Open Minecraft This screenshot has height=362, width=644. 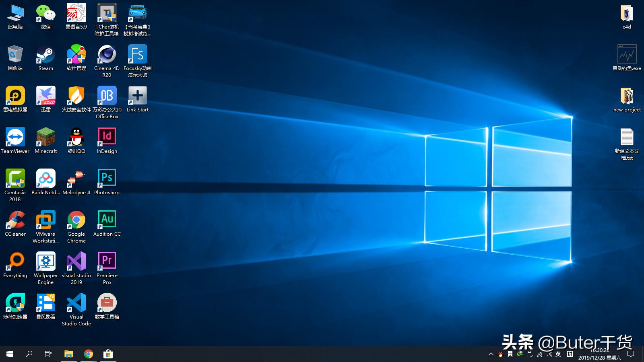tap(45, 138)
